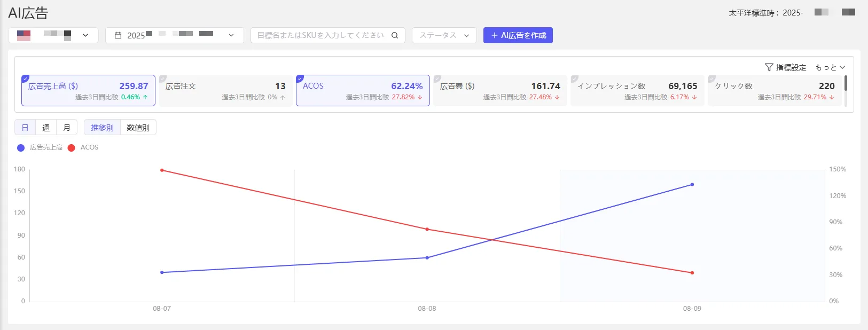This screenshot has width=868, height=330.
Task: Click the 08-07 blue sales data point
Action: (162, 272)
